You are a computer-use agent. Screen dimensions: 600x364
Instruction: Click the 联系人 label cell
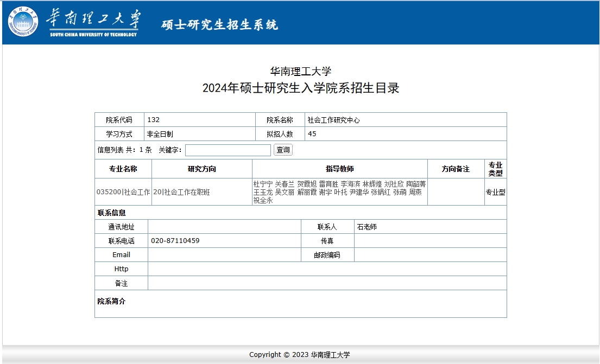(327, 227)
